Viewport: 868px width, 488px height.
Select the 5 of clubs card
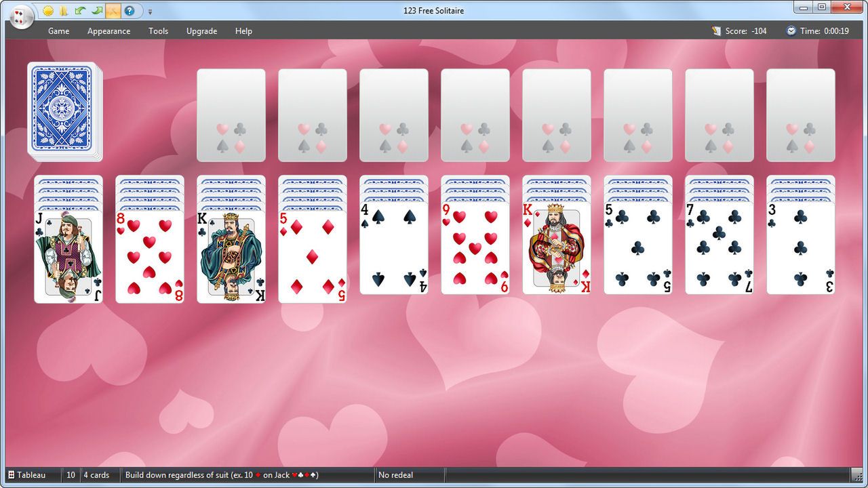pos(638,248)
